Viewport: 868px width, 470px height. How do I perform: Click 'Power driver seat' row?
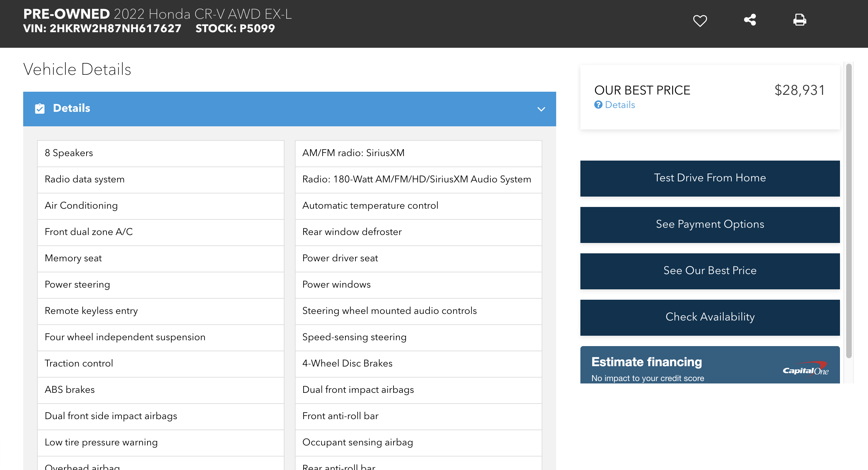point(418,259)
